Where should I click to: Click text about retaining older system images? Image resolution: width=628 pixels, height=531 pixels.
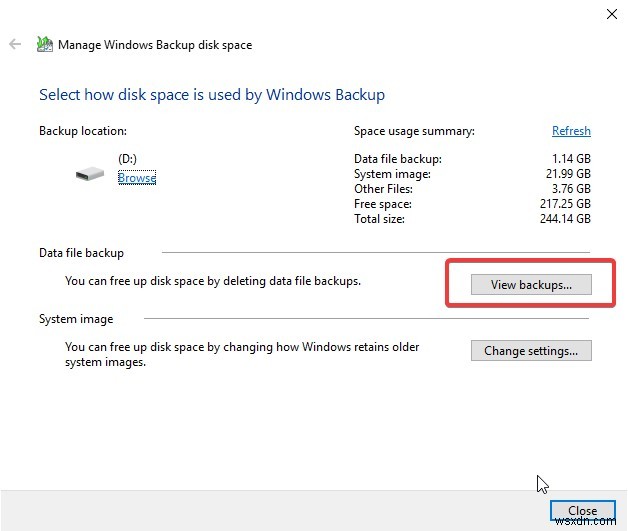(x=242, y=354)
